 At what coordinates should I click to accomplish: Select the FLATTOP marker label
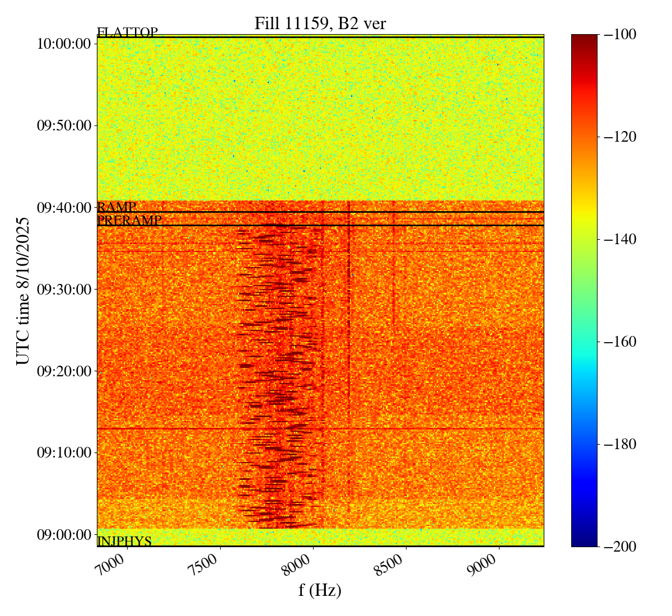(x=127, y=32)
